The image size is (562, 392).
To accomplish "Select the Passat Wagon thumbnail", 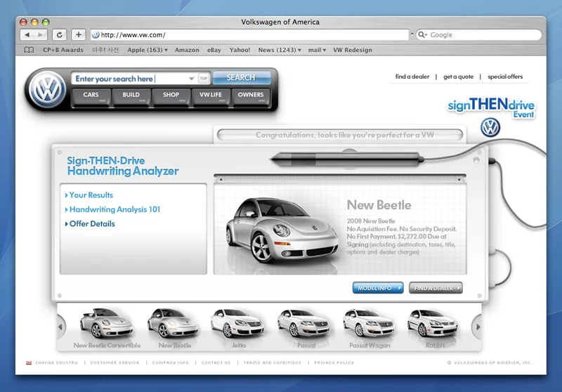I will (370, 327).
